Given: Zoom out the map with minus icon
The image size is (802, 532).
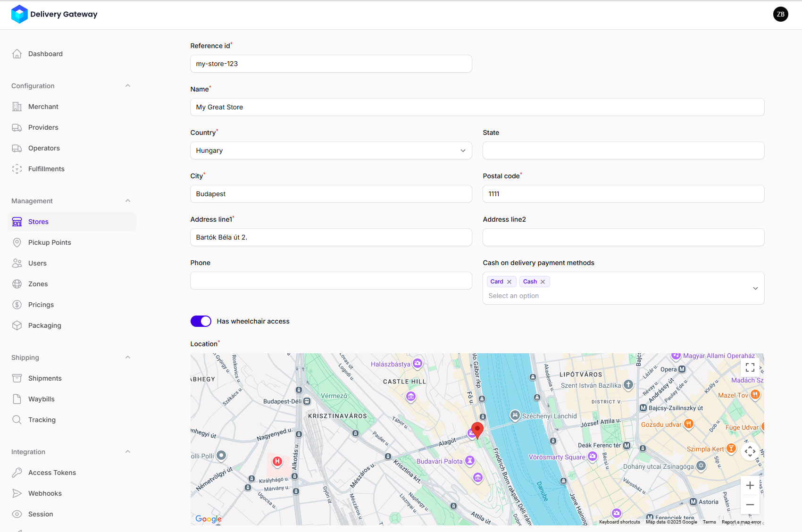Looking at the screenshot, I should point(750,505).
